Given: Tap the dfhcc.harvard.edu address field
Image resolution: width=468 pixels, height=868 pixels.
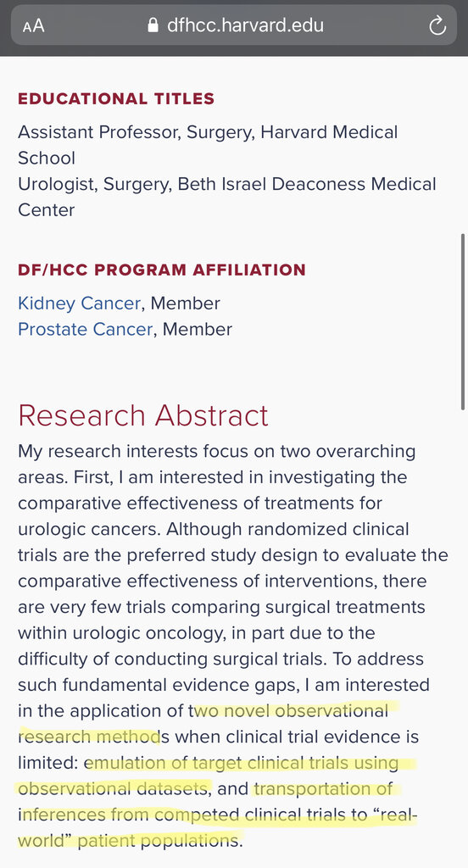Looking at the screenshot, I should (x=234, y=25).
